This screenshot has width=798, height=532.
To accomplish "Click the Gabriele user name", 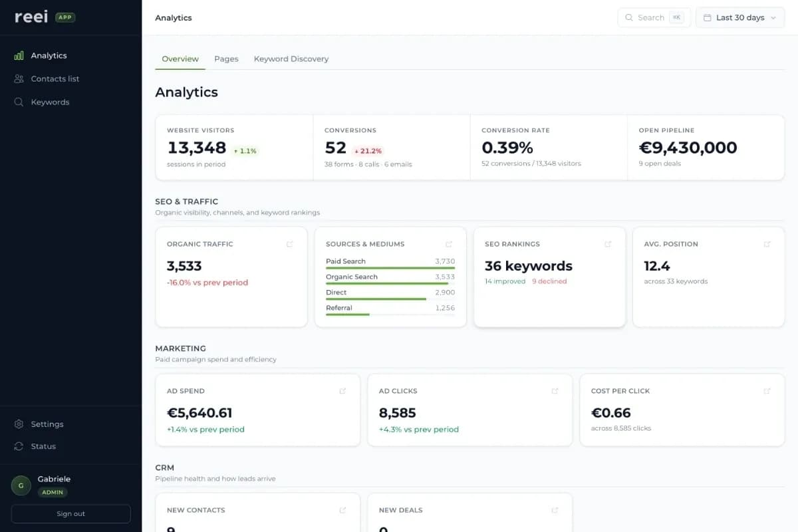I will tap(54, 479).
